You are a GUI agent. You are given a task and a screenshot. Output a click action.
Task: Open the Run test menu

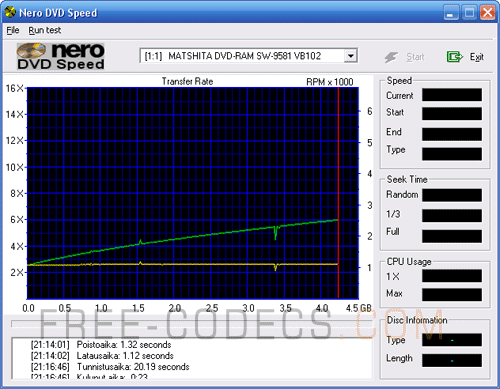pos(45,30)
